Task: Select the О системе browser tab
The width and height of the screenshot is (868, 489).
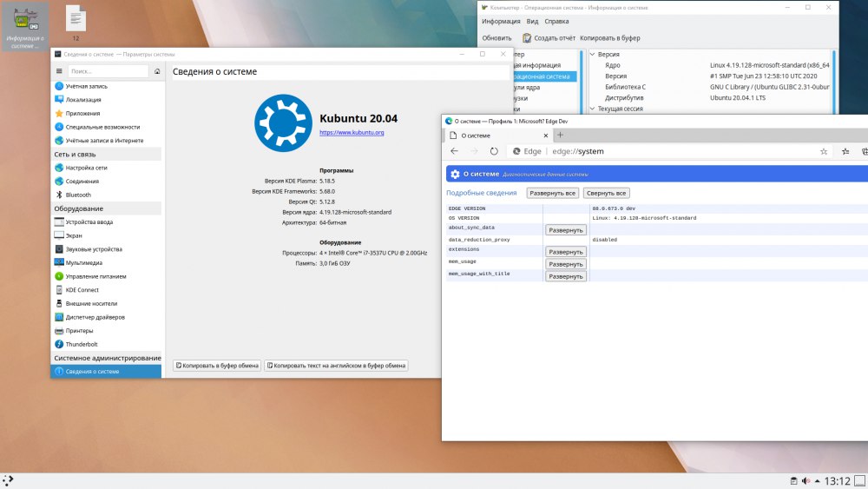Action: click(x=498, y=135)
